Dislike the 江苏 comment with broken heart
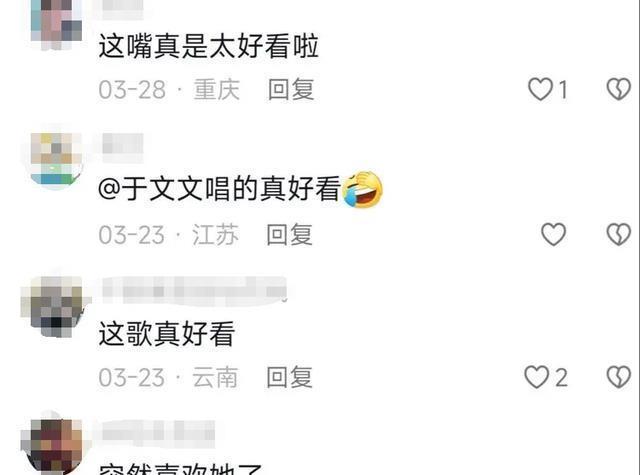640x475 pixels. point(619,234)
